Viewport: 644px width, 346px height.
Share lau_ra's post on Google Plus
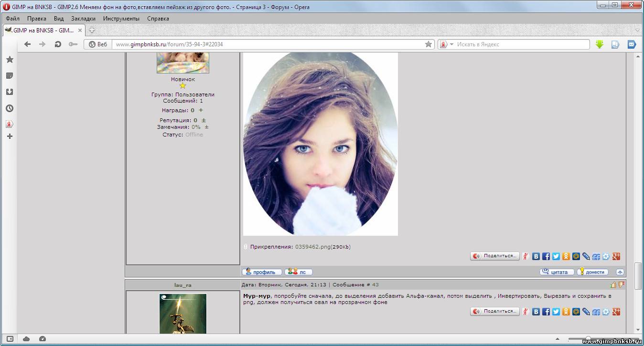(616, 312)
